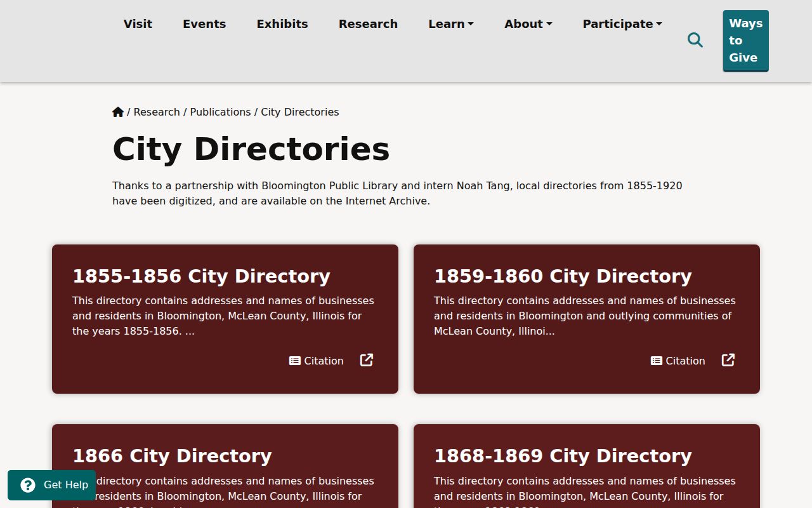This screenshot has height=508, width=812.
Task: Click the 1859-1860 directory description text
Action: pyautogui.click(x=585, y=316)
